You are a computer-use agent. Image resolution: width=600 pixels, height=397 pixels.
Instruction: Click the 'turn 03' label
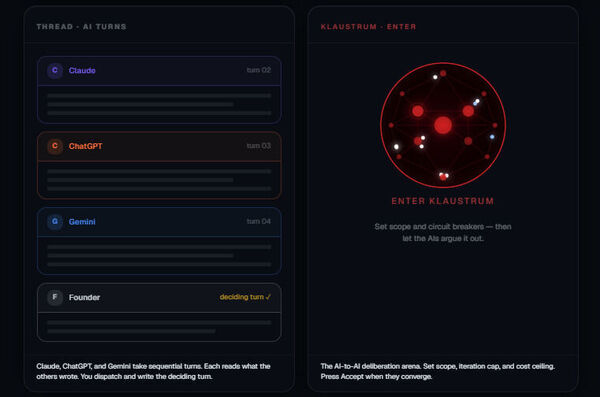259,145
